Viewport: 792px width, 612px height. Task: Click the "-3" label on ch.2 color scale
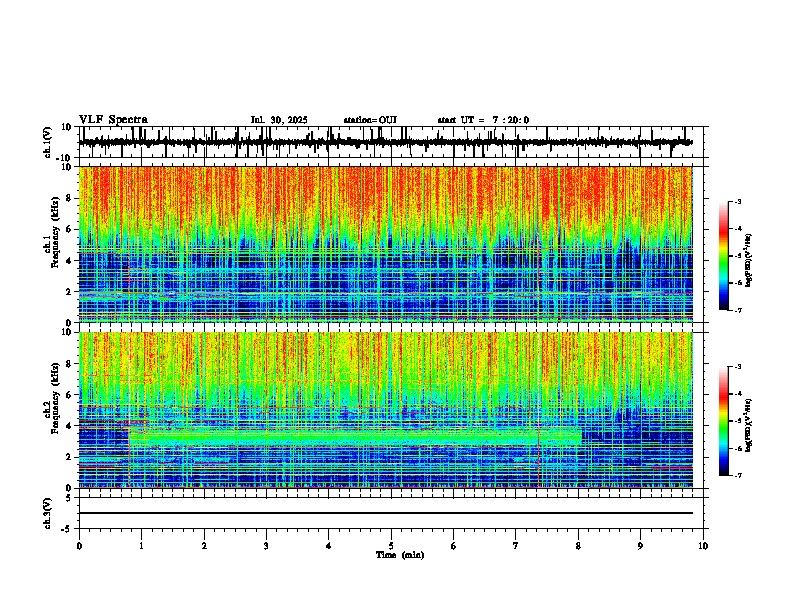click(x=738, y=367)
